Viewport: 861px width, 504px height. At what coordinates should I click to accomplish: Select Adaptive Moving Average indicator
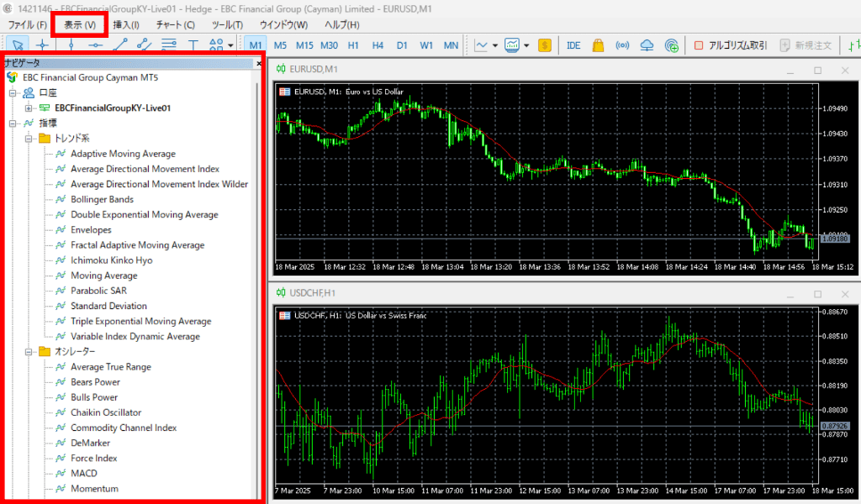point(123,154)
